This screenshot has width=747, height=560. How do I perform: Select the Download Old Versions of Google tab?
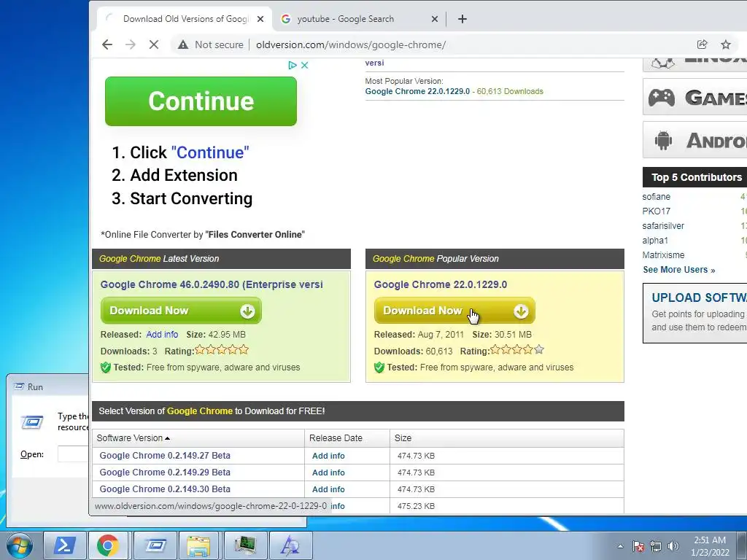185,19
